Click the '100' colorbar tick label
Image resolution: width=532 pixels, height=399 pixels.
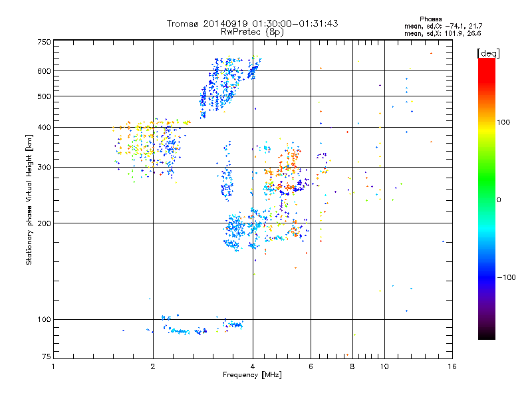point(503,122)
